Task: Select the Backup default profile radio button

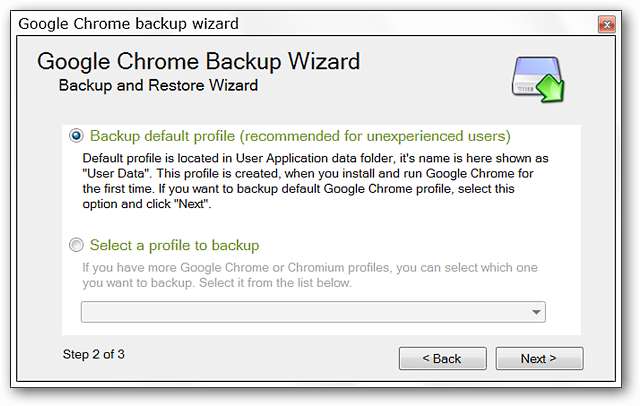Action: (77, 135)
